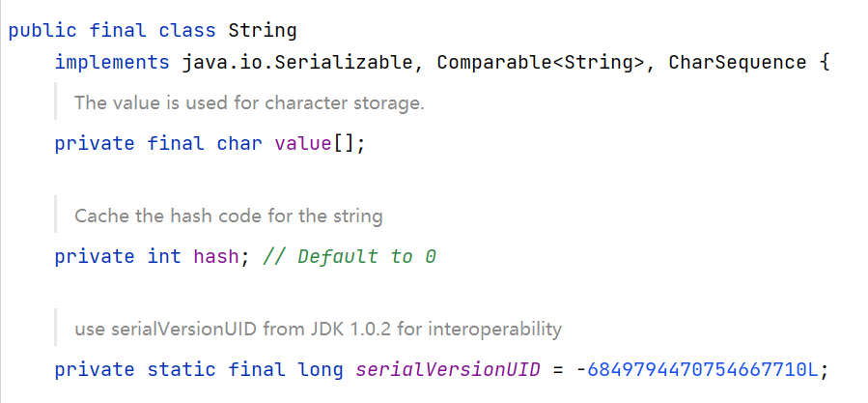Select the String class name in declaration
This screenshot has height=403, width=868.
pyautogui.click(x=263, y=30)
